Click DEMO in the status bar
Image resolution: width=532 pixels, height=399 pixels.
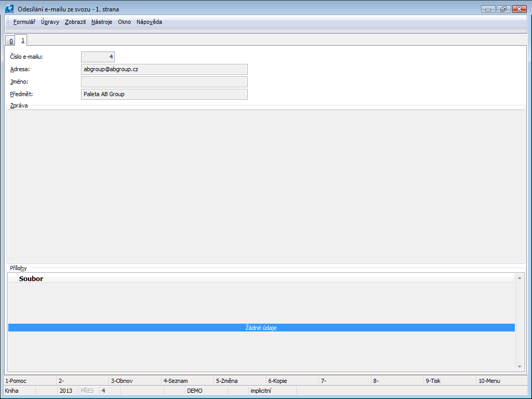(x=194, y=391)
